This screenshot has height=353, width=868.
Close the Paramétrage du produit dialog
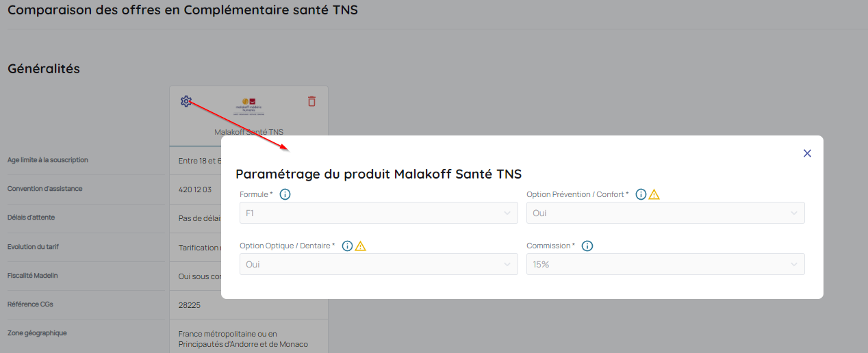click(807, 153)
